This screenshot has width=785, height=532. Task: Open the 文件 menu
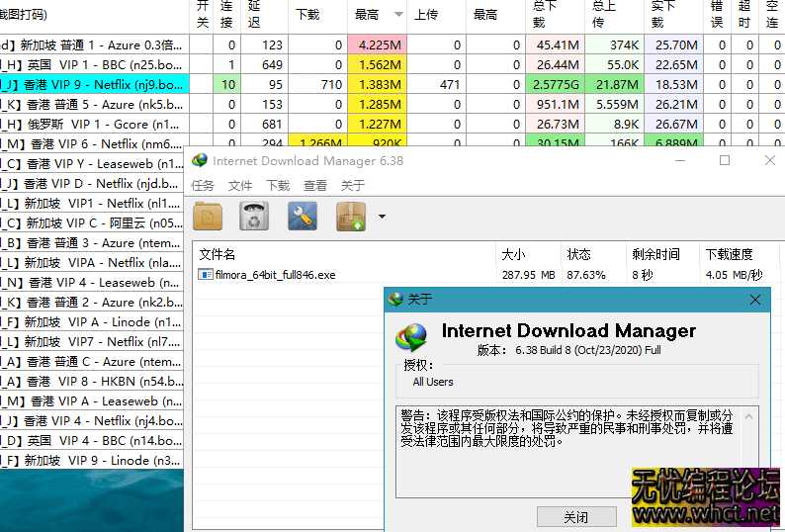(240, 185)
